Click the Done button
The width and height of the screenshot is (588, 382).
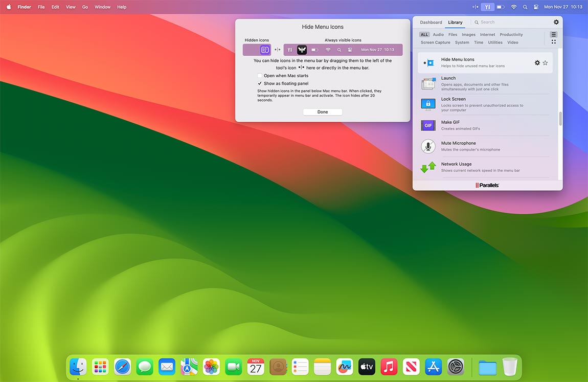323,111
